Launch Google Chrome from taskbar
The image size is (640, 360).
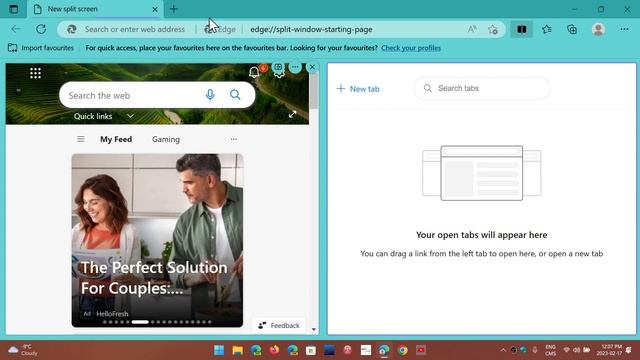click(x=402, y=350)
